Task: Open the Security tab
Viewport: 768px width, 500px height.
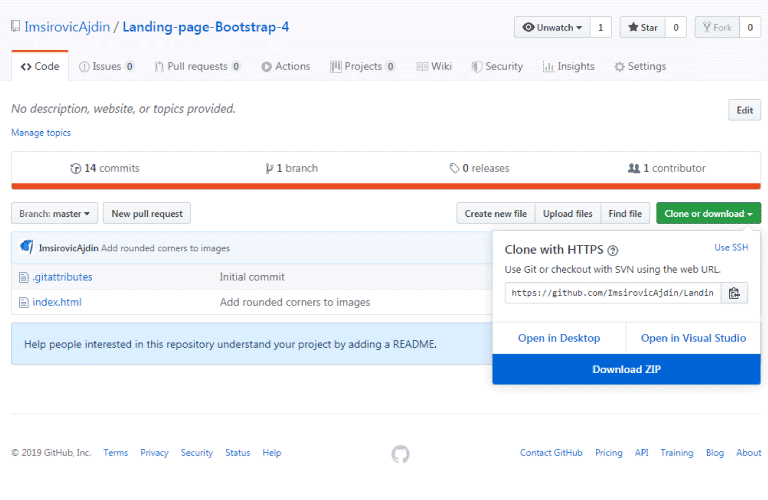Action: tap(497, 66)
